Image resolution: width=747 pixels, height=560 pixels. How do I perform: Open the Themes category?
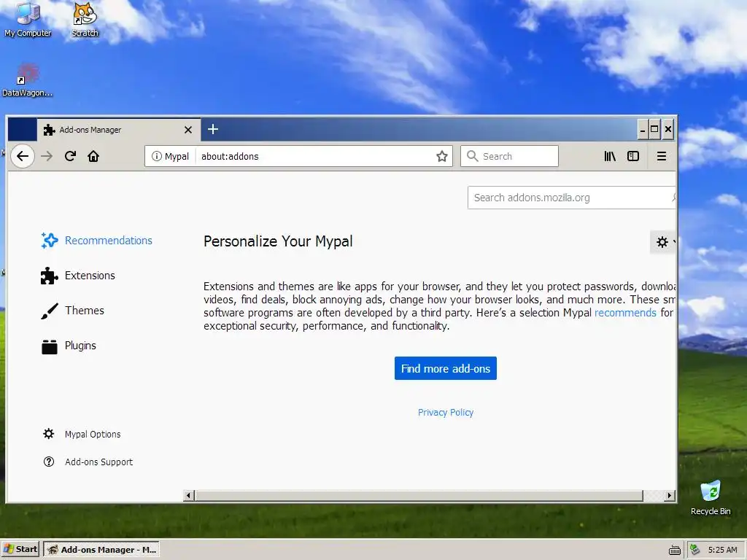(72, 311)
